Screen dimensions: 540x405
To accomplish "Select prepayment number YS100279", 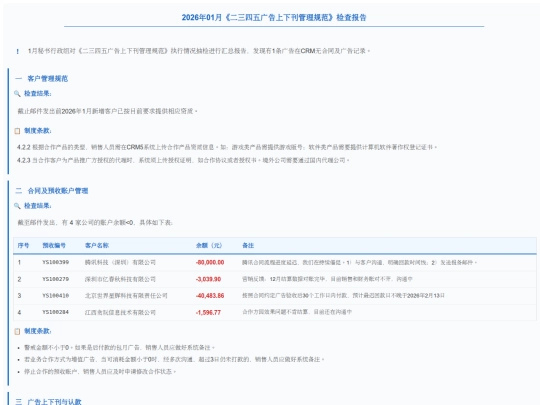I will tap(56, 279).
